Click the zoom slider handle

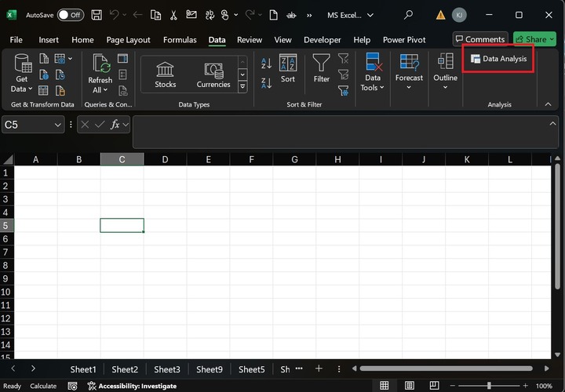tap(489, 386)
